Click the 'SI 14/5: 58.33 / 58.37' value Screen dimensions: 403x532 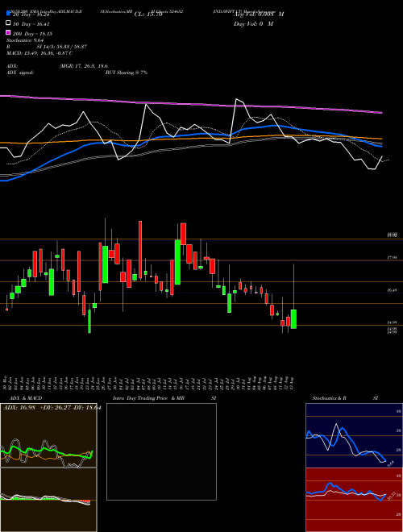click(x=62, y=47)
